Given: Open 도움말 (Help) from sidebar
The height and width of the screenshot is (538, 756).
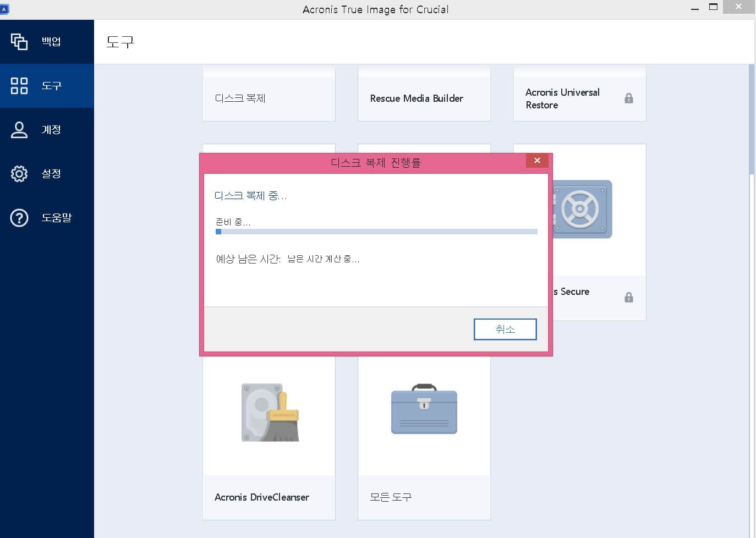Looking at the screenshot, I should 47,218.
